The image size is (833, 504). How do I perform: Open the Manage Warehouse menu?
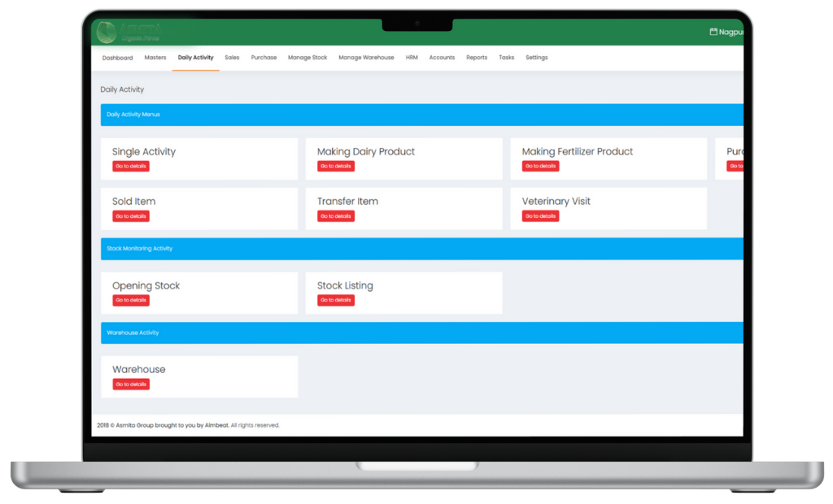click(365, 57)
